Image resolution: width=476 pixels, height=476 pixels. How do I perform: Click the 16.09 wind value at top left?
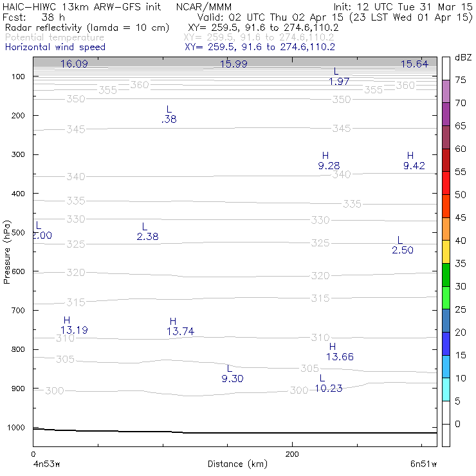click(74, 64)
